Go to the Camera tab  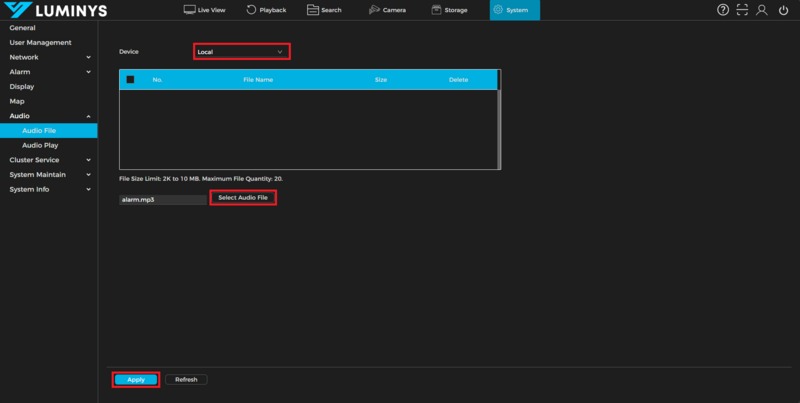[x=387, y=10]
